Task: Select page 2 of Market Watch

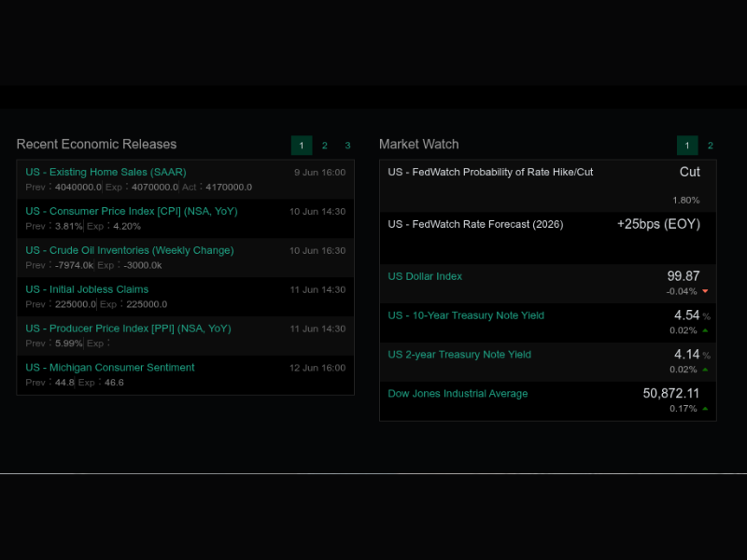Action: (x=711, y=146)
